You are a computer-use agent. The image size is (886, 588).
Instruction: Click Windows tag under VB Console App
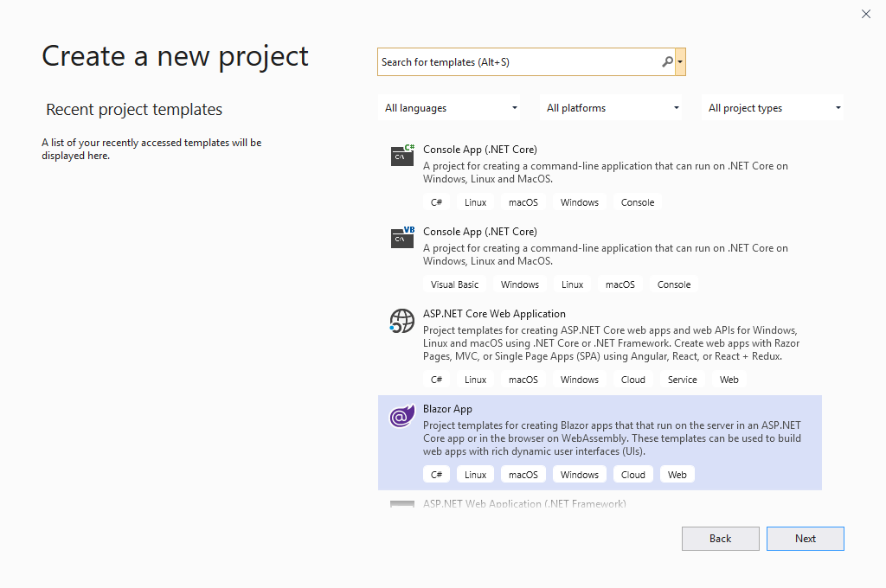click(520, 284)
